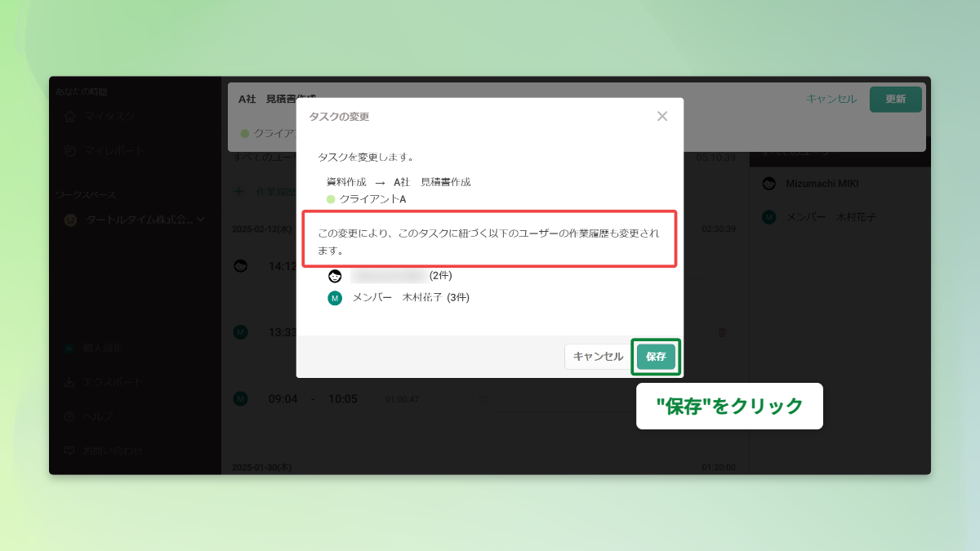Click Mizumachi MIKI's avatar icon
The width and height of the screenshot is (980, 551).
pos(768,184)
